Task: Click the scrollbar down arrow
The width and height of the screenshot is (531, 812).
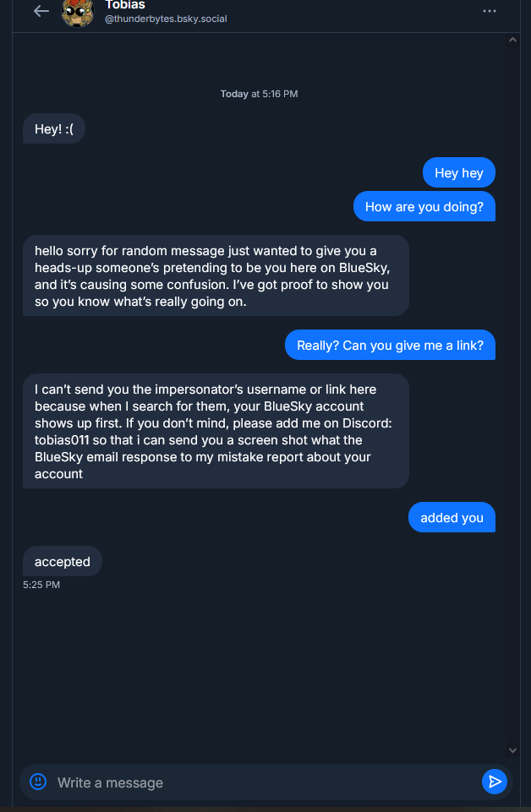Action: pos(512,749)
